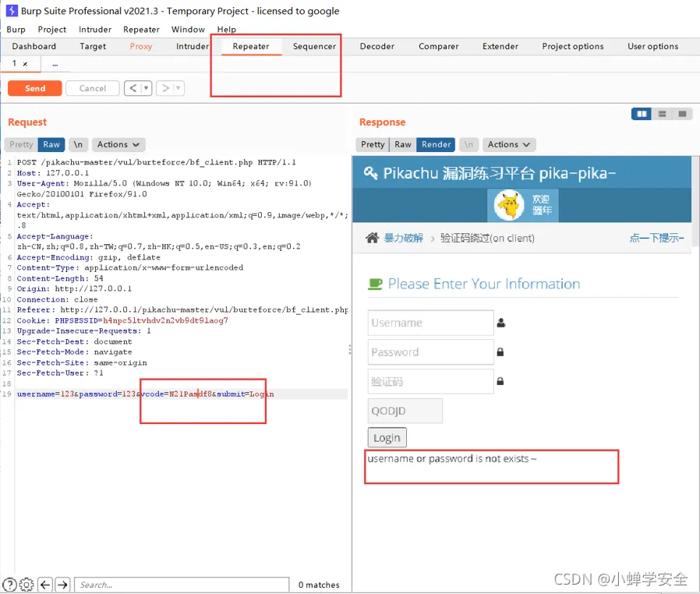700x594 pixels.
Task: Click the home icon in the breadcrumb
Action: (373, 238)
